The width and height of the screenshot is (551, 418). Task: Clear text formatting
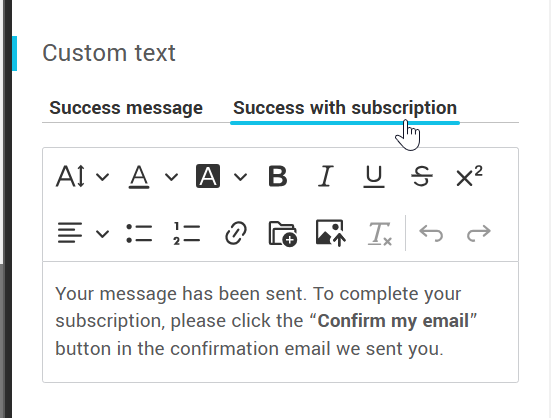pos(380,233)
